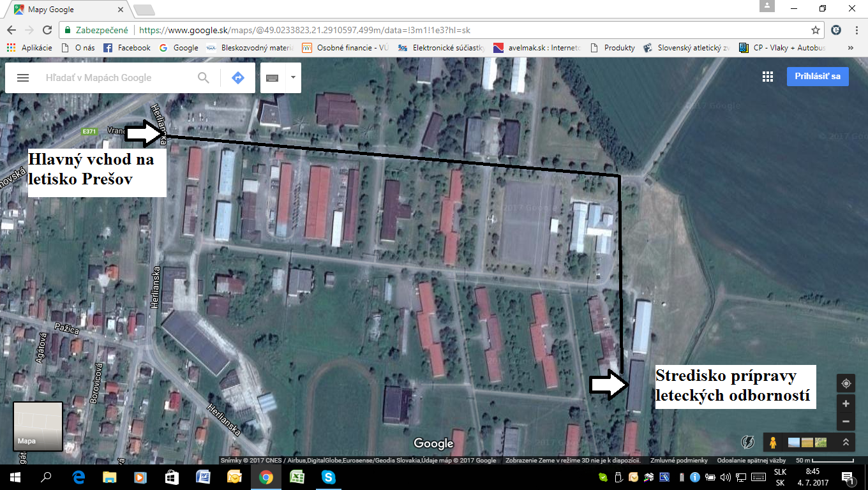Open the Google apps grid icon
Screen dimensions: 868x490
click(x=767, y=77)
